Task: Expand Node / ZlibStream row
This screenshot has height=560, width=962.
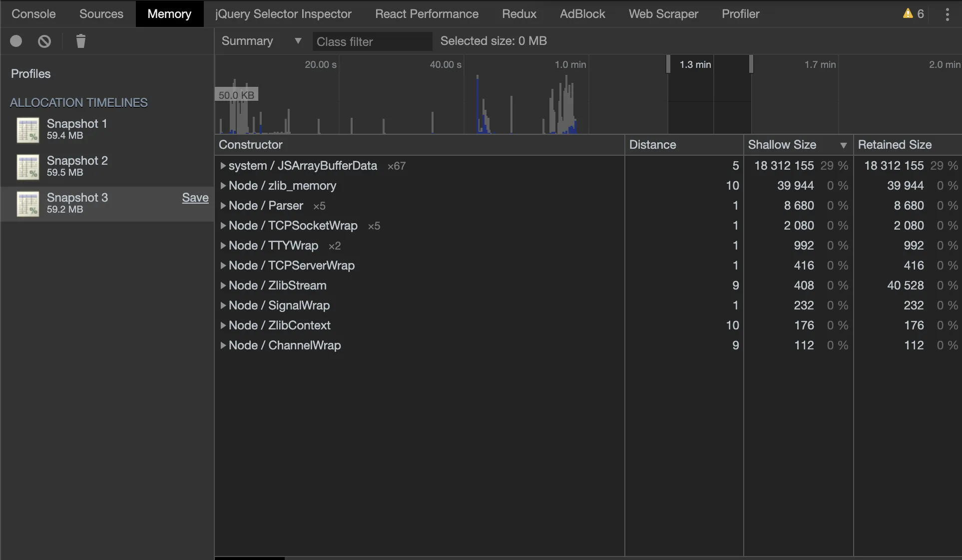Action: [x=223, y=285]
